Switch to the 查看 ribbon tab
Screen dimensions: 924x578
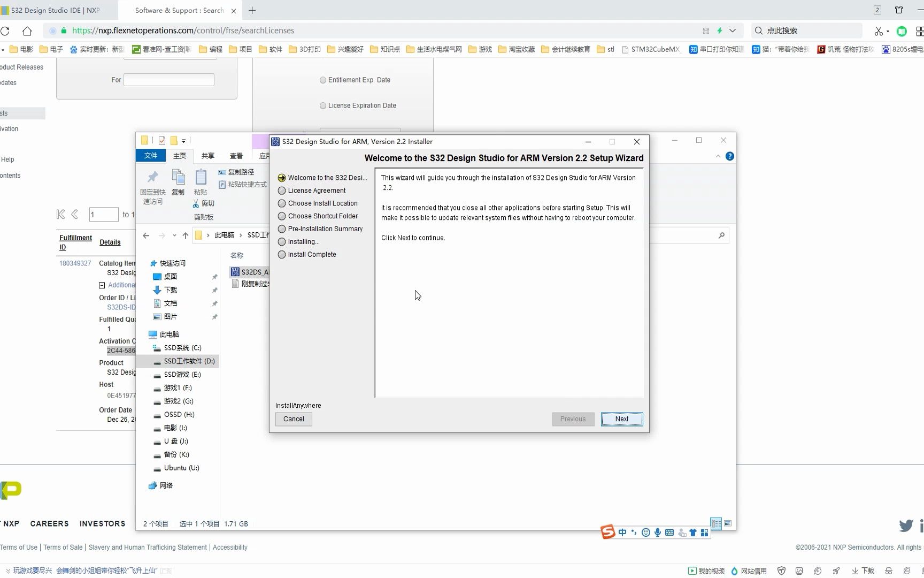pyautogui.click(x=236, y=156)
